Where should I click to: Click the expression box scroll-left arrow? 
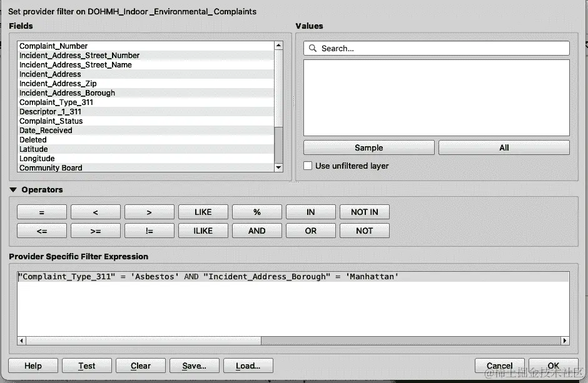pyautogui.click(x=22, y=341)
